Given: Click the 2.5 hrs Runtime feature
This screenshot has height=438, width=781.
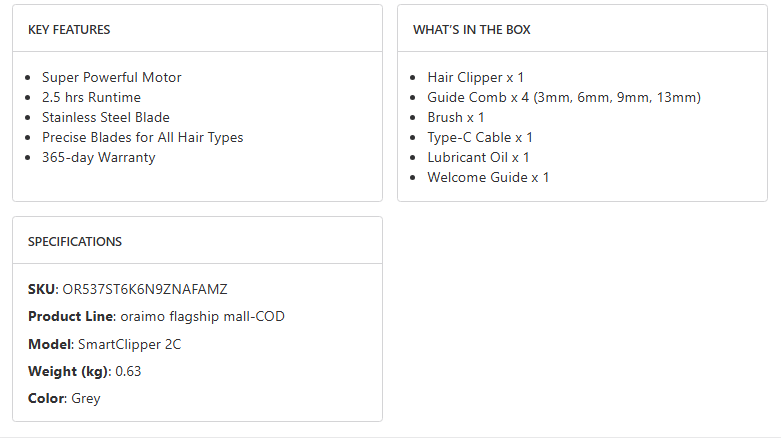Looking at the screenshot, I should tap(91, 97).
